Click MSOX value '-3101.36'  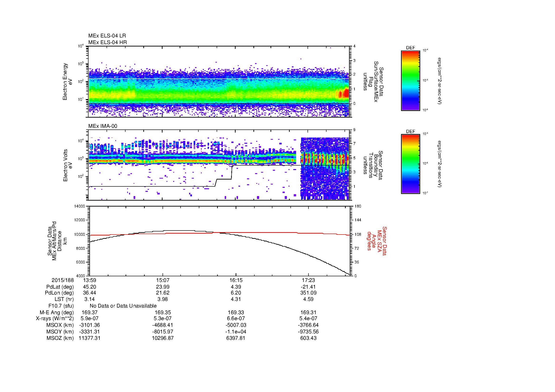(89, 325)
